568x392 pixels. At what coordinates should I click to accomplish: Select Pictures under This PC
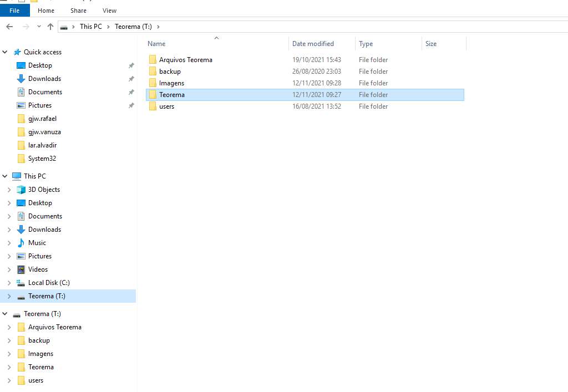click(x=40, y=256)
